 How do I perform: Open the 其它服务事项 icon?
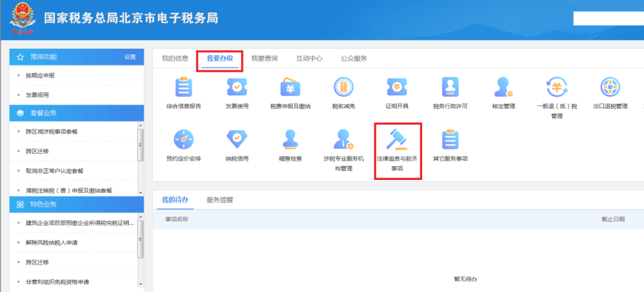tap(450, 139)
